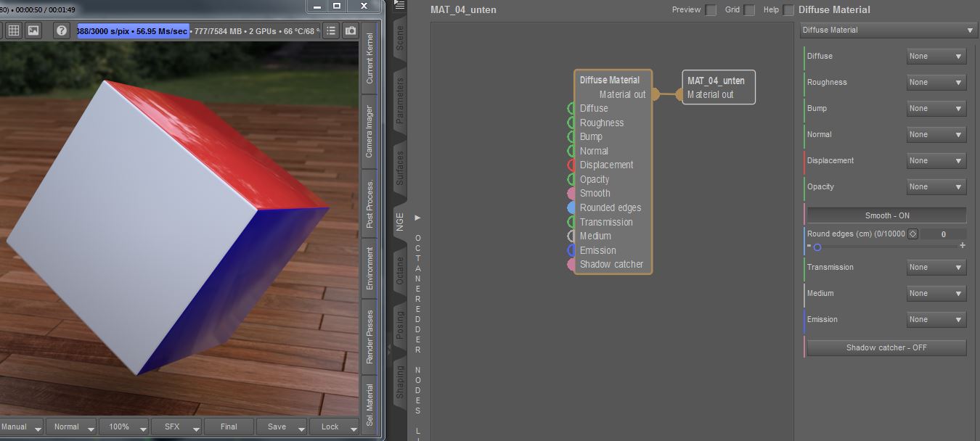
Task: Click the minus icon of Round edges slider
Action: (809, 246)
